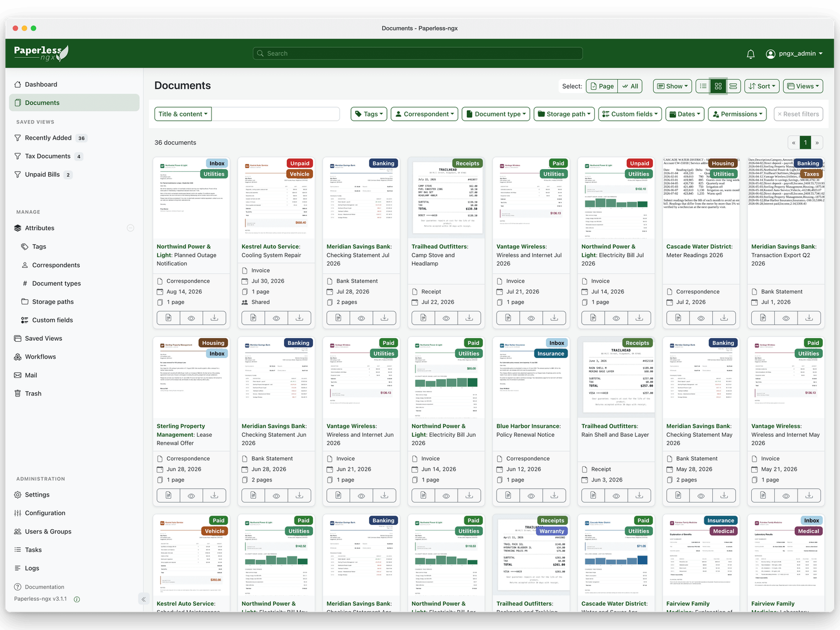Collapse the Attributes section toggle
This screenshot has height=630, width=840.
coord(130,228)
